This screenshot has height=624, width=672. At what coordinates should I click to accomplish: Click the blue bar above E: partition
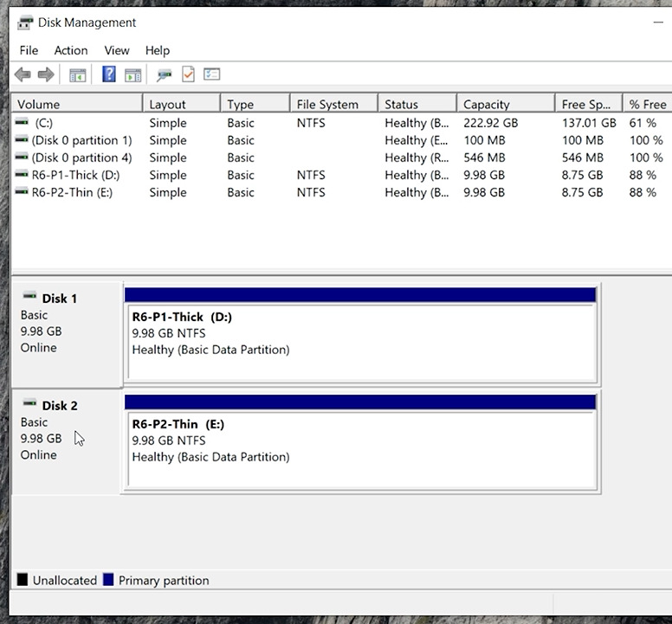[360, 402]
